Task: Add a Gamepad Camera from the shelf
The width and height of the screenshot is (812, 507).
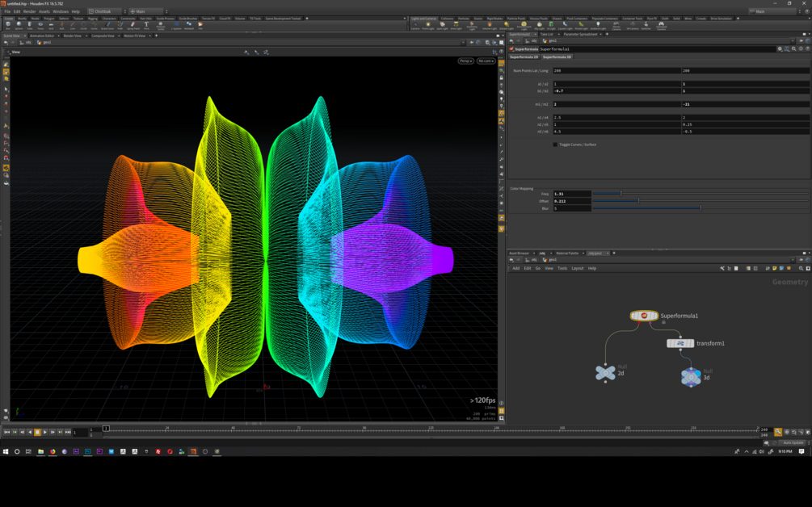Action: click(x=661, y=25)
